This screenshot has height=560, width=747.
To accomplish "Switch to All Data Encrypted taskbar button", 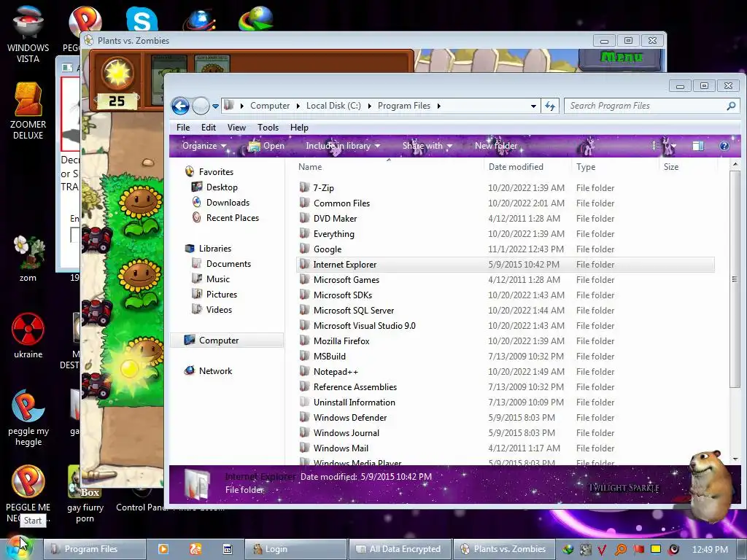I will [x=399, y=549].
